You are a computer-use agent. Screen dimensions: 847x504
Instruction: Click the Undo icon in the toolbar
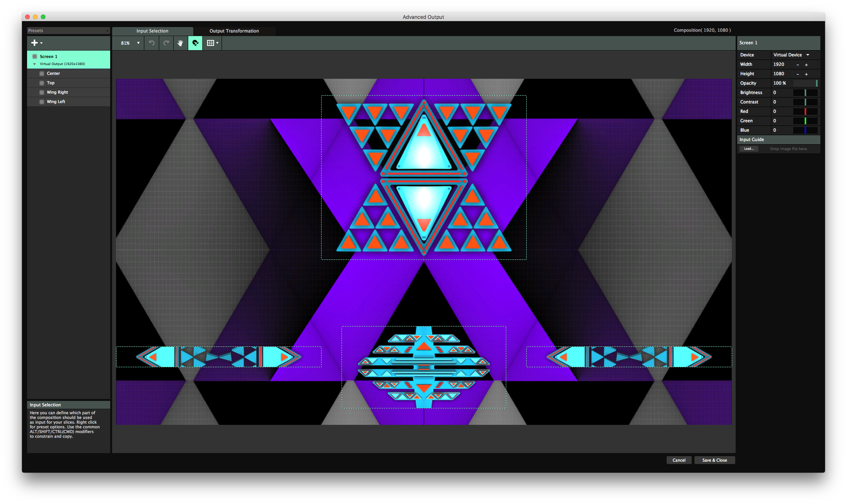151,43
